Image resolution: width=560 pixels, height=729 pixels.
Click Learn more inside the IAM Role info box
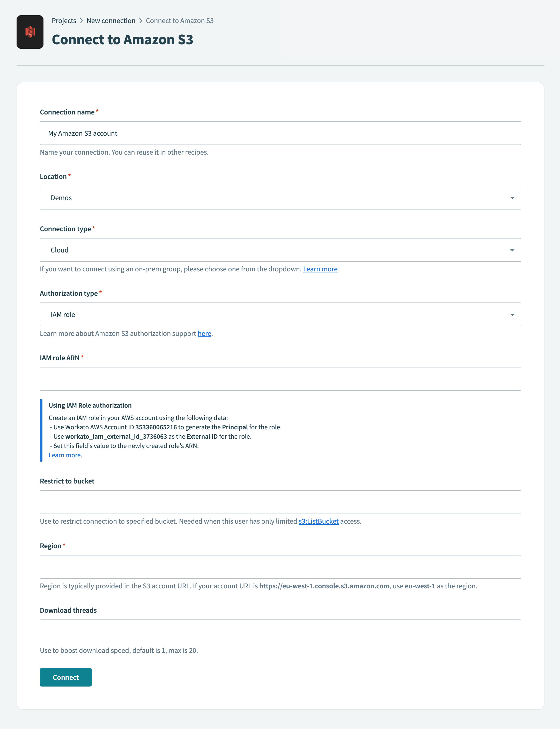point(64,455)
